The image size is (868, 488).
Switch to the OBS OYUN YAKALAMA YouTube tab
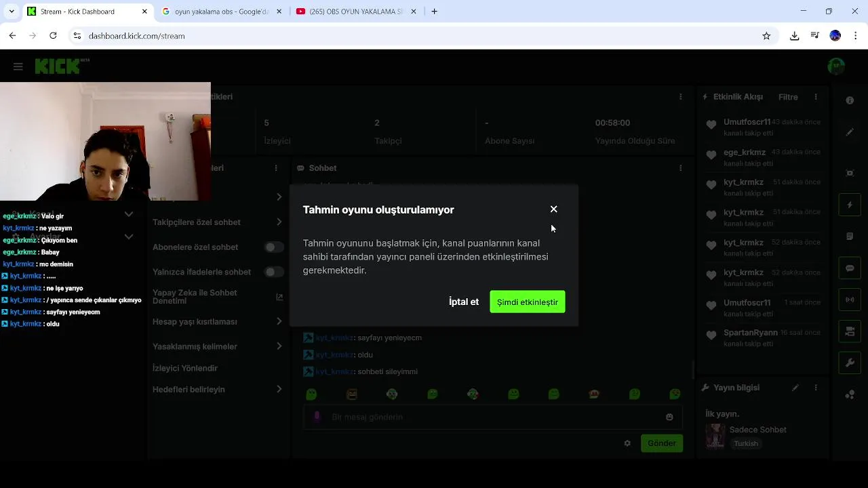(x=355, y=12)
